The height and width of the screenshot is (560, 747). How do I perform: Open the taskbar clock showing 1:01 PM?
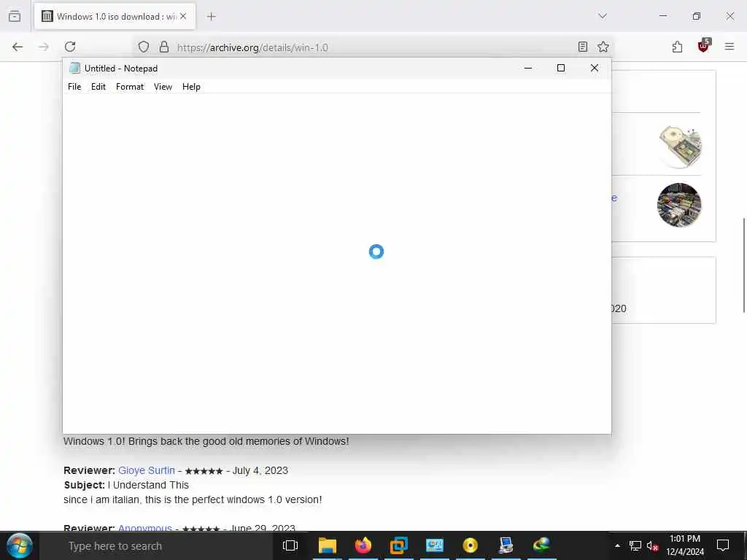(684, 545)
